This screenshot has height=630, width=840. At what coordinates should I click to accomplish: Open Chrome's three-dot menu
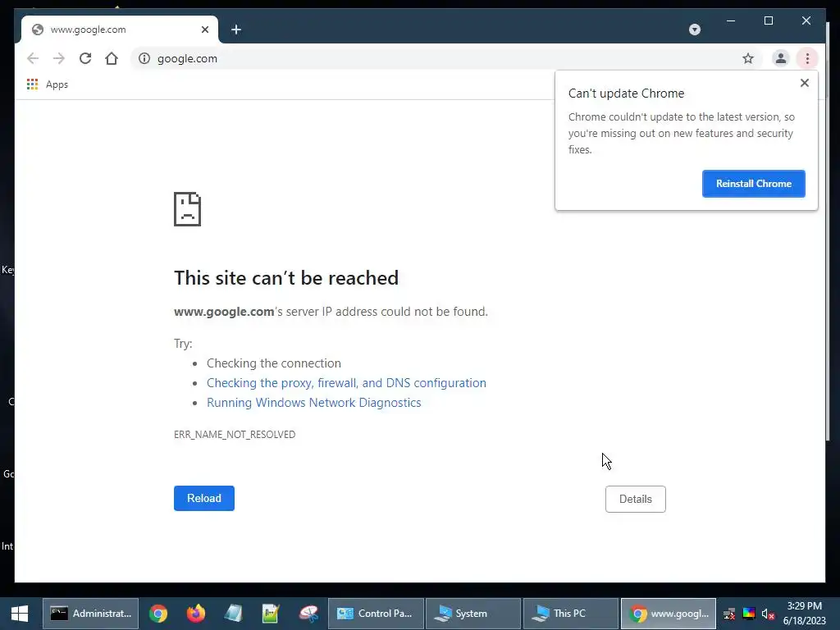(x=807, y=58)
